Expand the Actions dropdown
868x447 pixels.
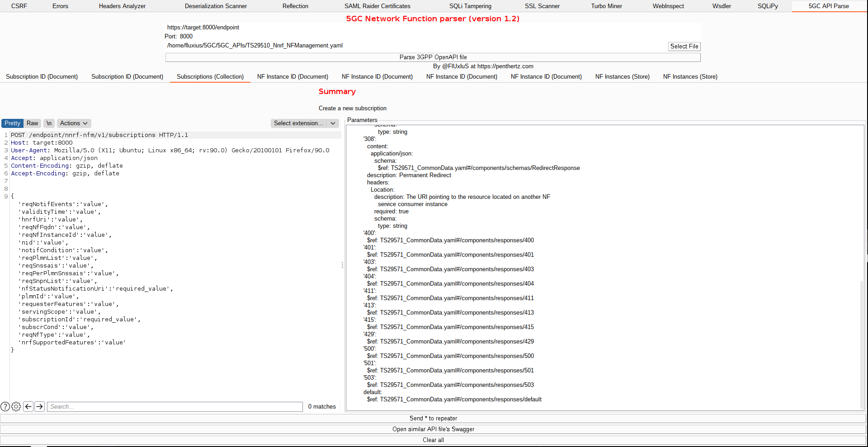point(74,123)
